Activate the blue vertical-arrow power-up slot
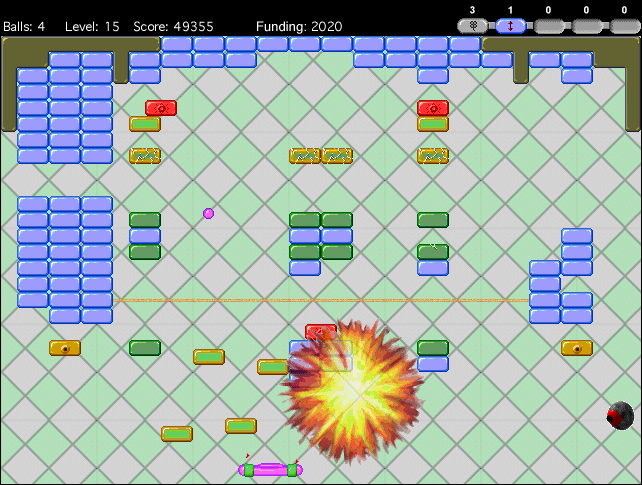 pos(511,26)
